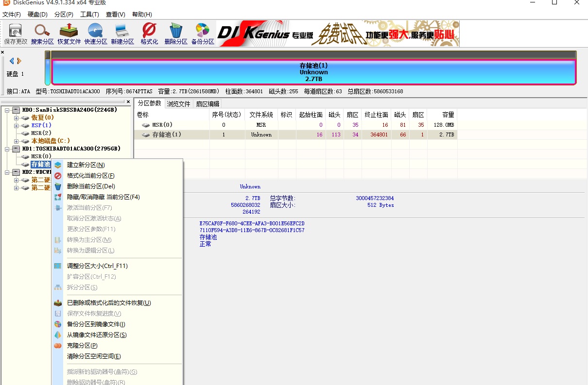
Task: Click the HD1 TOSHIBA disk icon in tree
Action: tap(16, 149)
